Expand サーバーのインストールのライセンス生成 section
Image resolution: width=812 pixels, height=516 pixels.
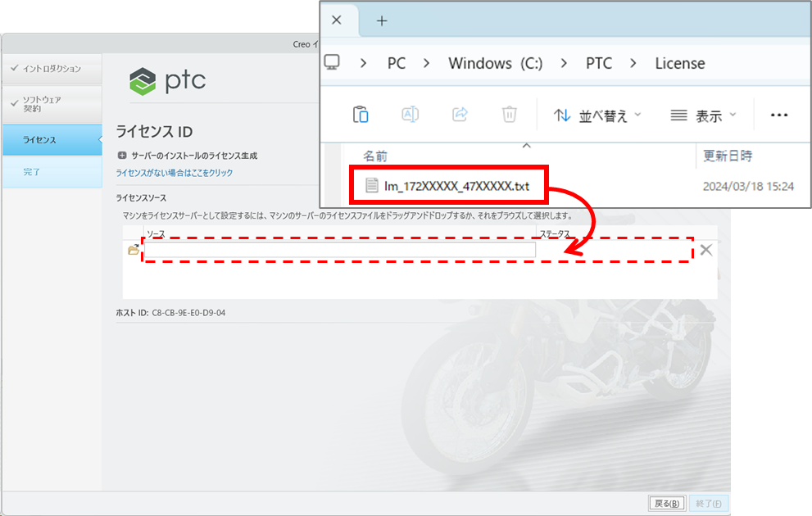coord(122,156)
